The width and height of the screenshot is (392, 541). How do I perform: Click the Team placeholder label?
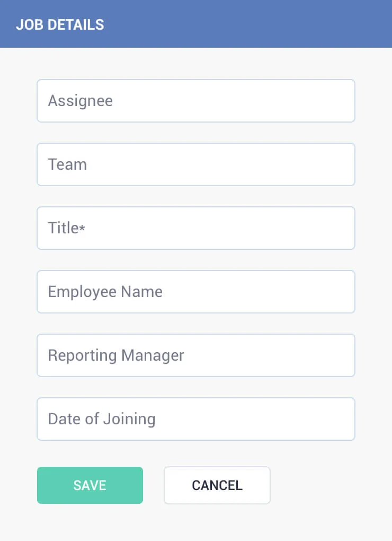[67, 164]
